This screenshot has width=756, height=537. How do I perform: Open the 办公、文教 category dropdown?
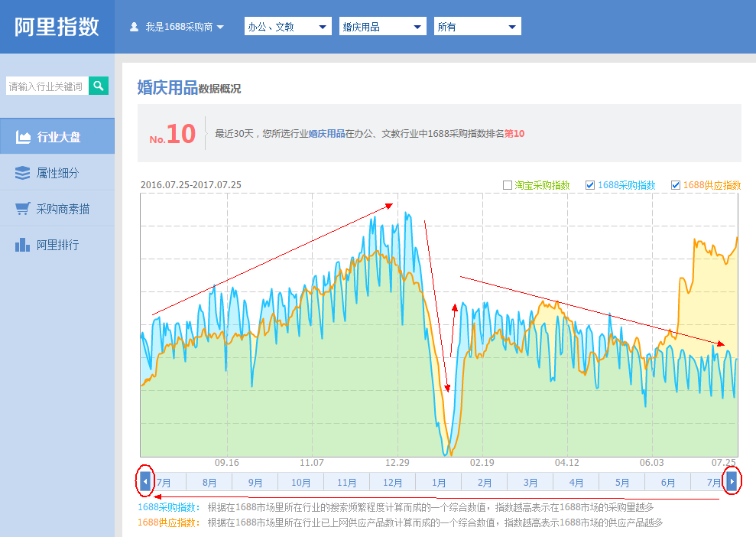click(288, 27)
